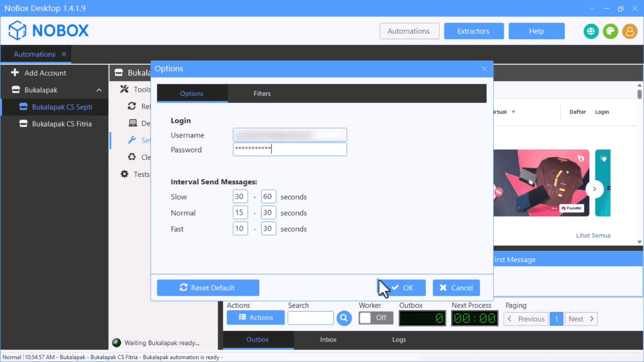
Task: Advance the banner carousel with right arrow
Action: (594, 189)
